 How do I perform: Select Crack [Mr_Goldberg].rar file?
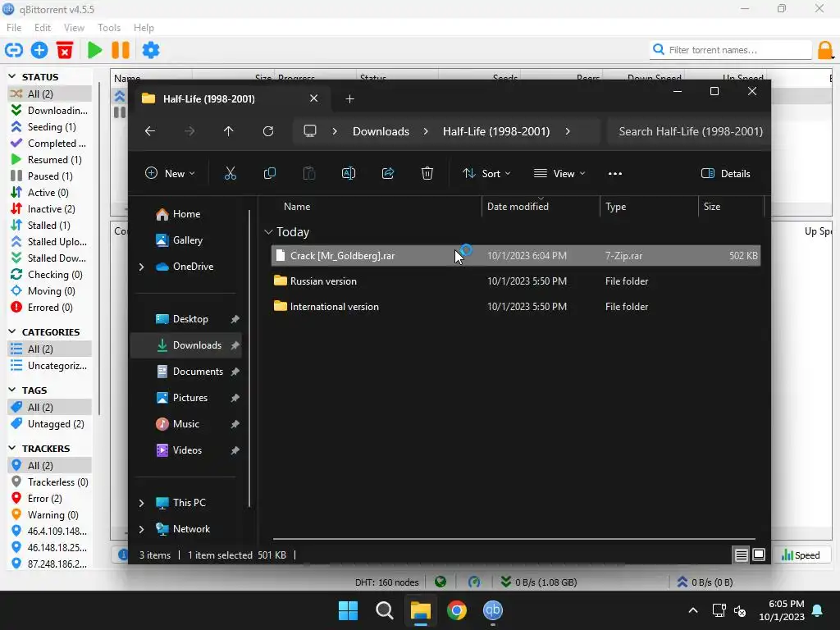coord(515,256)
